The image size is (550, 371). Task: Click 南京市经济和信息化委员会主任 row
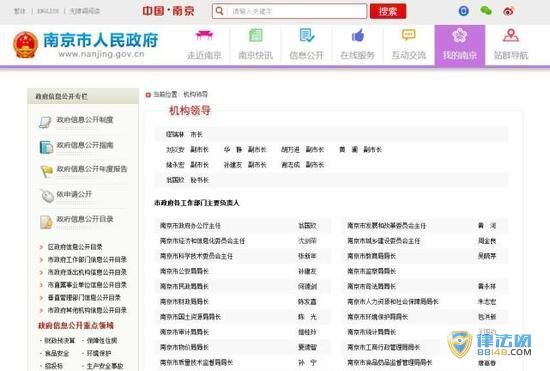242,241
